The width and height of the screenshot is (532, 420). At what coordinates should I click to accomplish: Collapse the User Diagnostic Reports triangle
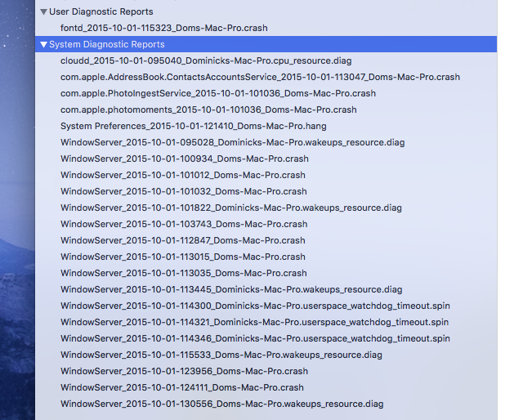pos(43,12)
